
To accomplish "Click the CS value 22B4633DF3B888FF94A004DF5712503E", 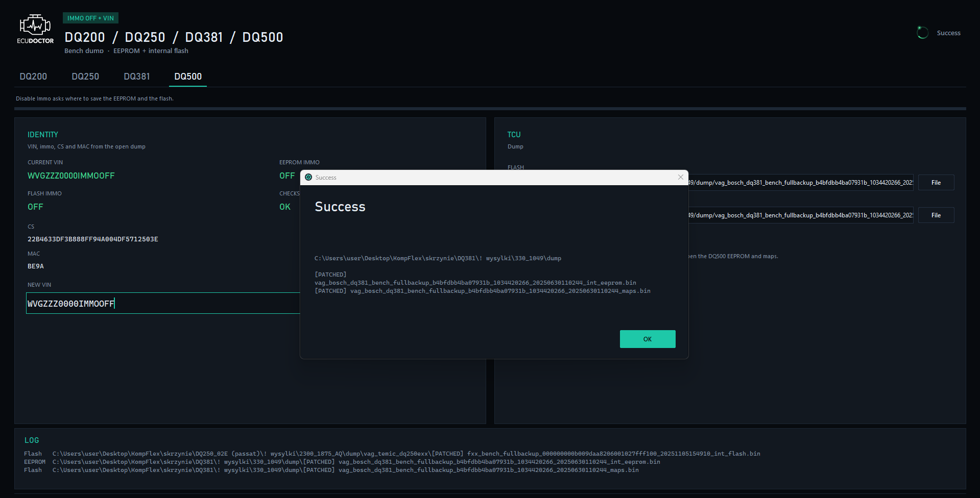I will (93, 239).
